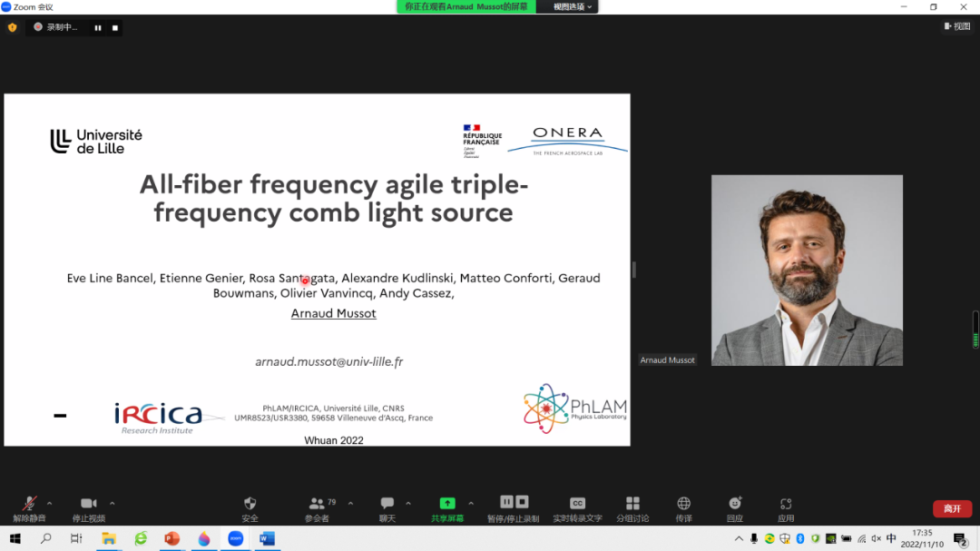The image size is (980, 551).
Task: Expand audio options arrow beside microphone
Action: (x=49, y=503)
